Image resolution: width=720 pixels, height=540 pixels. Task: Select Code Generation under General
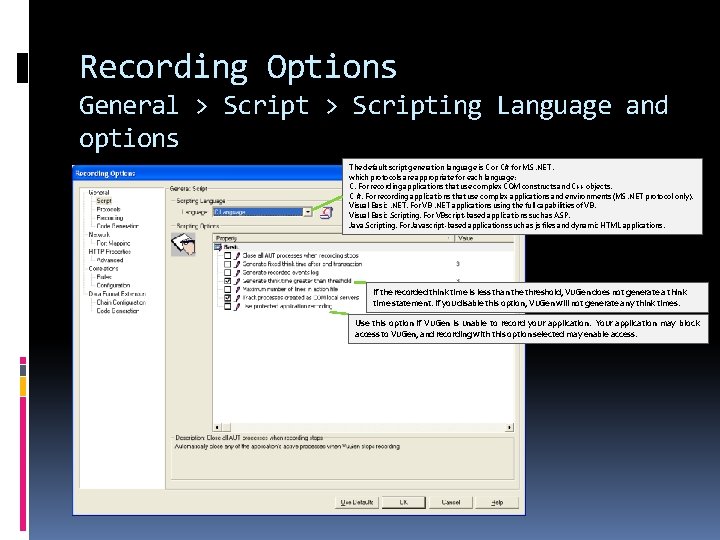tap(117, 226)
